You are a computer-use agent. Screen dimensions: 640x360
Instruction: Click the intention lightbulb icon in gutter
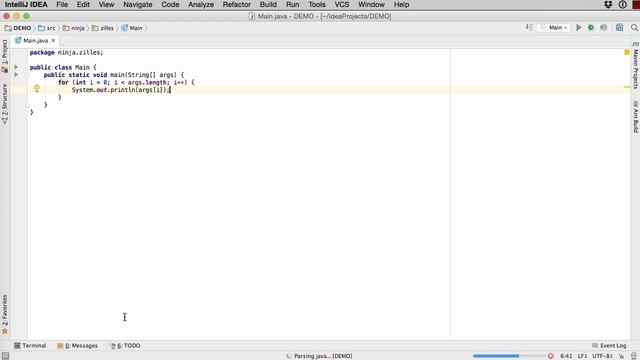click(37, 88)
